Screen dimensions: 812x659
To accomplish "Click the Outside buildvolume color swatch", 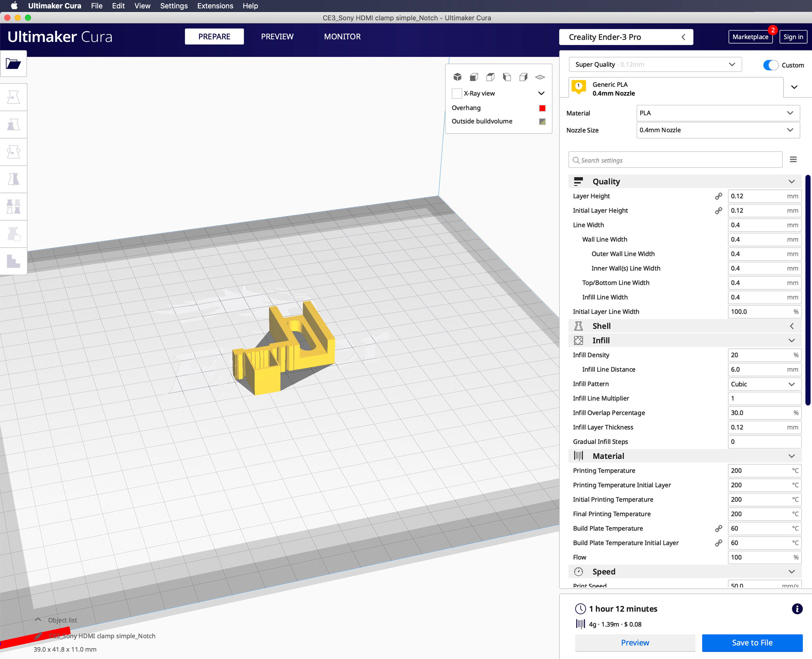I will point(542,122).
